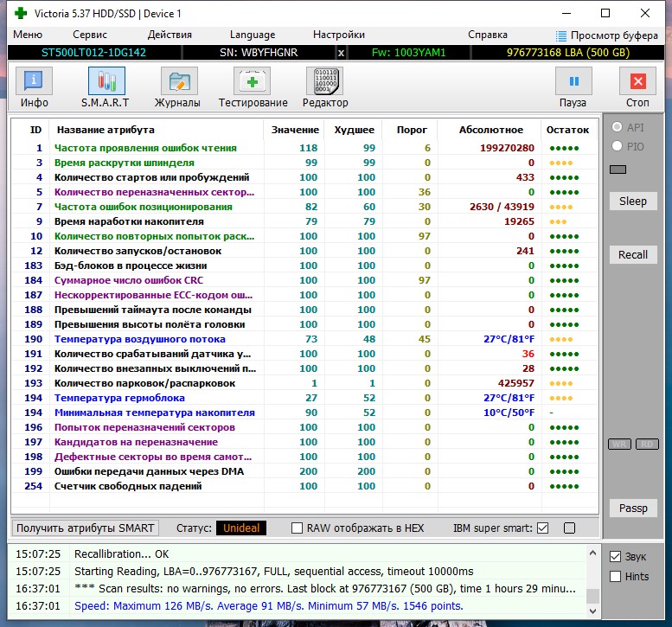Select the Время раскрутки шпинделя row
This screenshot has width=672, height=627.
pyautogui.click(x=304, y=163)
